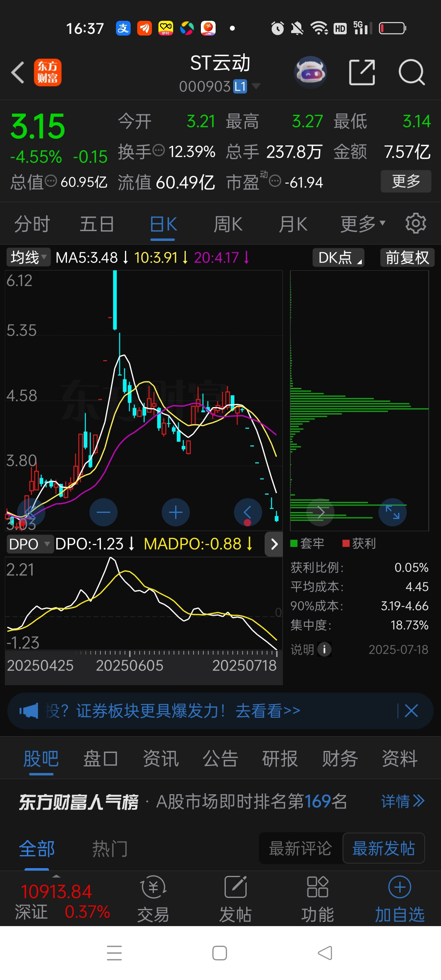Select 最新评论 sort option

(x=301, y=848)
